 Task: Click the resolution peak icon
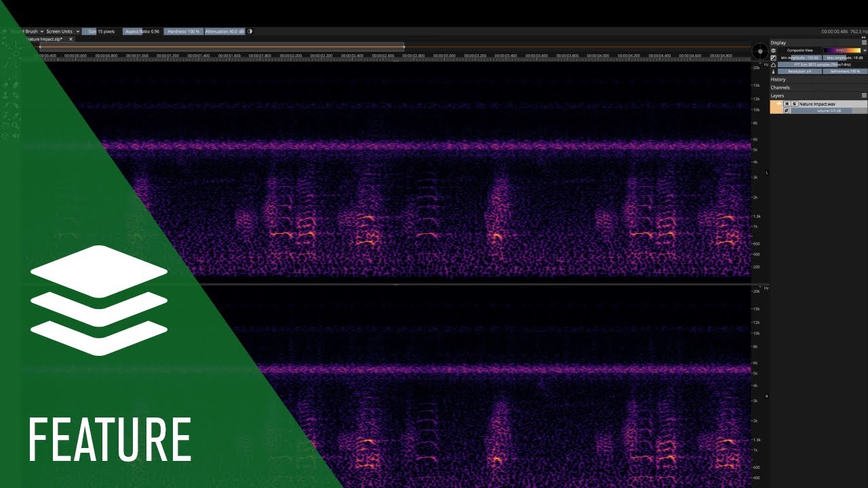click(x=773, y=72)
